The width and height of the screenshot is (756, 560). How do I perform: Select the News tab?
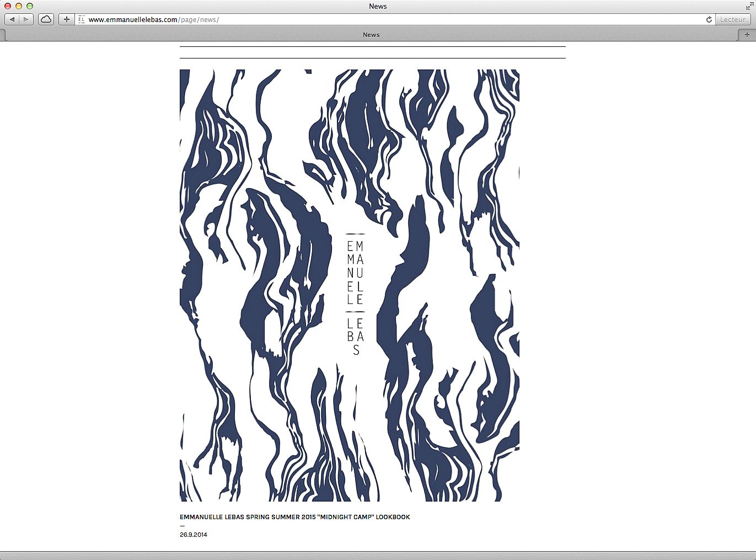(371, 34)
